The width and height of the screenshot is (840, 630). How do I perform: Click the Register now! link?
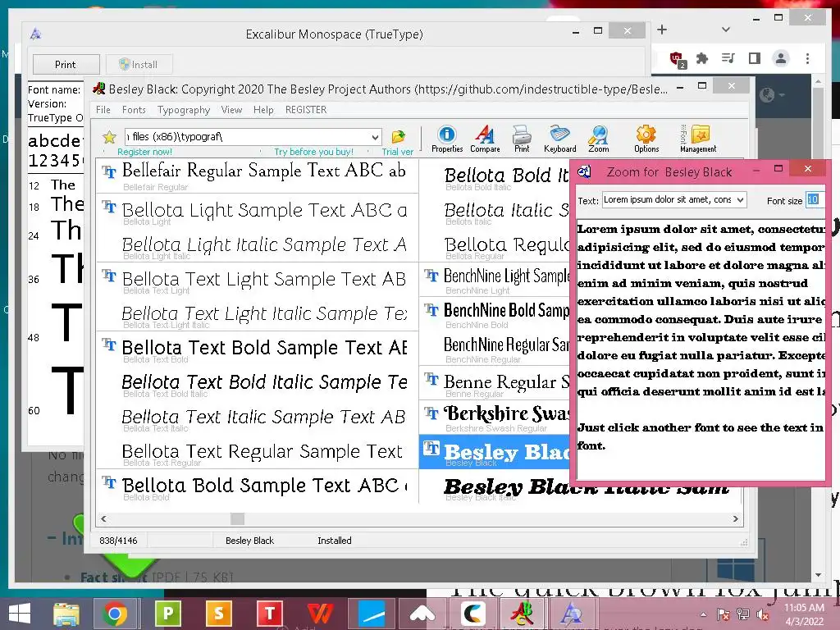coord(144,152)
